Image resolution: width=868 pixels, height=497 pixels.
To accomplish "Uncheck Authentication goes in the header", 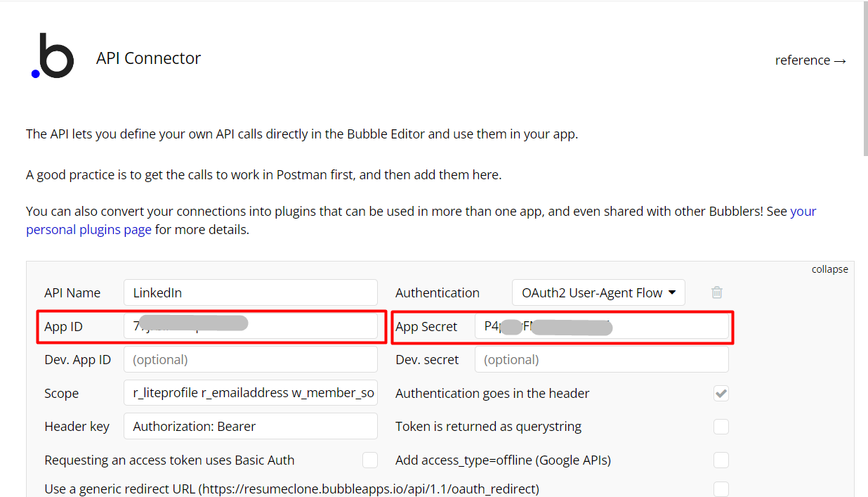I will coord(721,394).
